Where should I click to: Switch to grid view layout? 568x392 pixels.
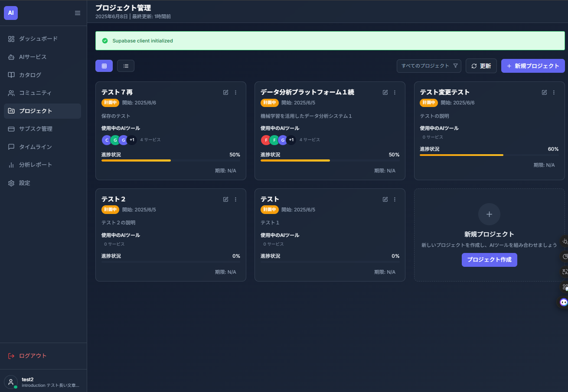(x=104, y=66)
